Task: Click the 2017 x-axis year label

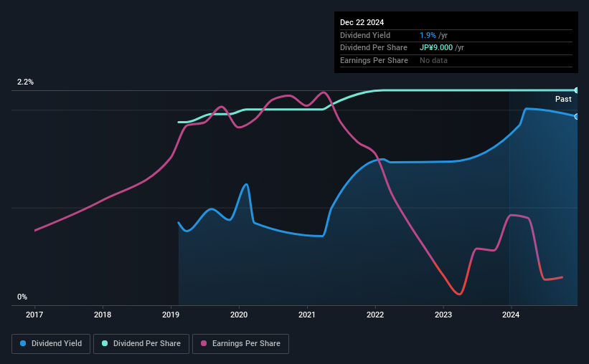Action: (x=34, y=315)
